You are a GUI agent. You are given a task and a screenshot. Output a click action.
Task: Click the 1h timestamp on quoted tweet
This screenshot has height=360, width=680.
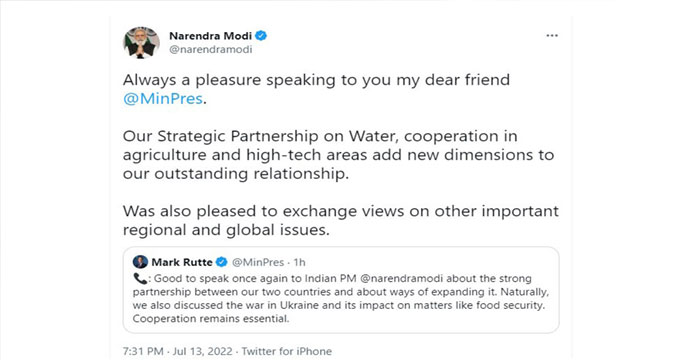point(299,262)
